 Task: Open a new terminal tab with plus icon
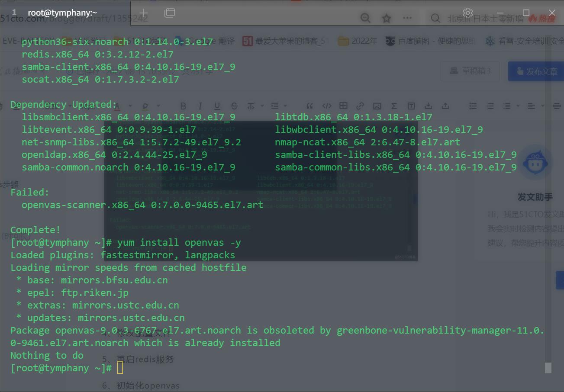point(144,13)
